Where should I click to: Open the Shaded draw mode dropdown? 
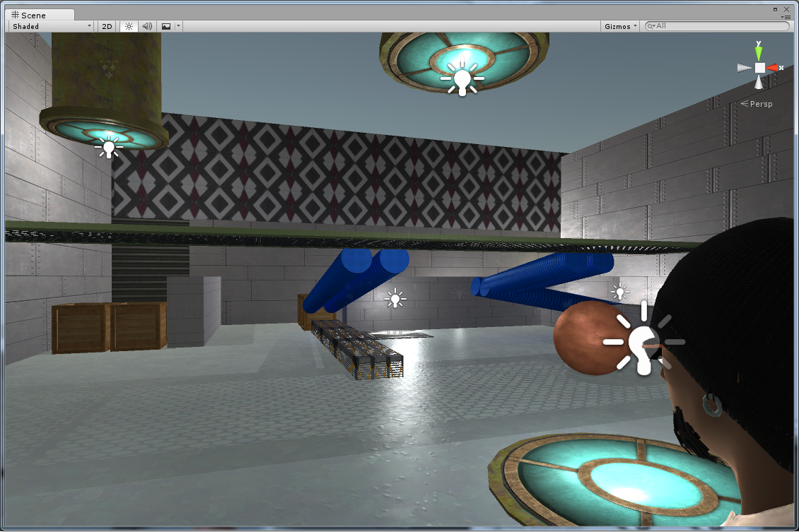click(52, 26)
